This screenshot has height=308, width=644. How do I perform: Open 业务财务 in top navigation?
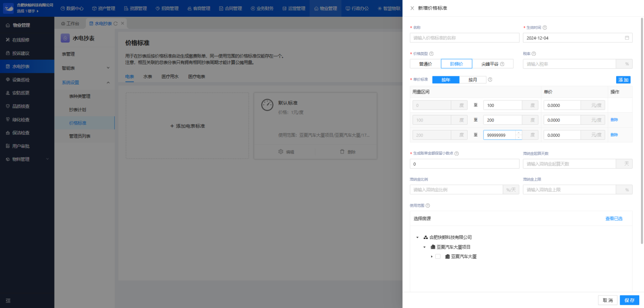(x=262, y=8)
